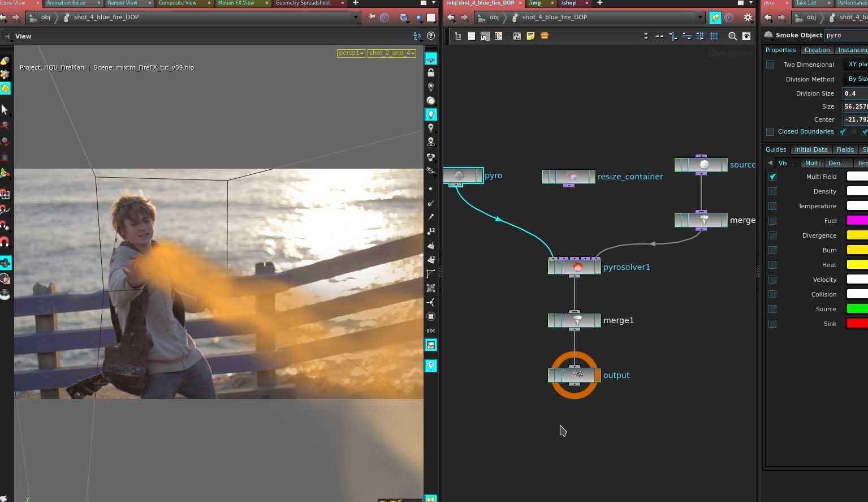Uncheck the Multi Field checkbox

[x=772, y=177]
